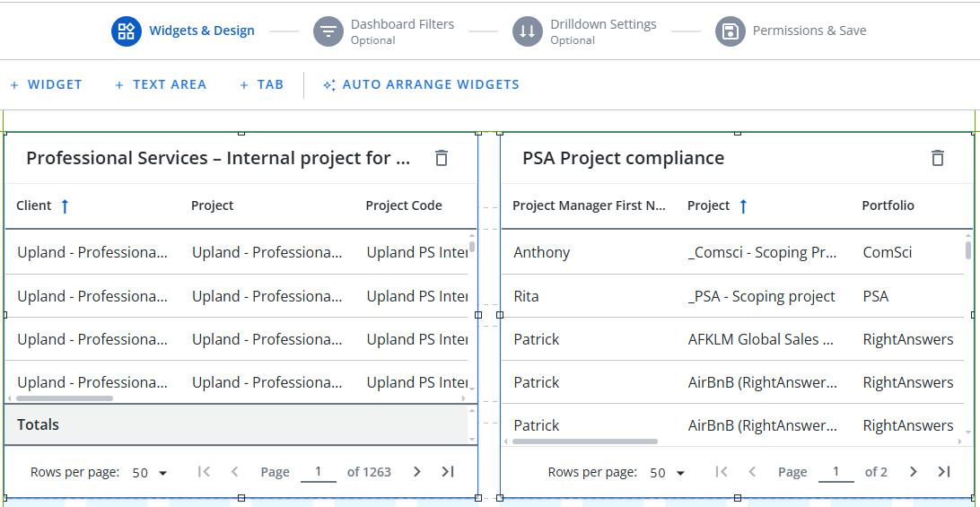Image resolution: width=980 pixels, height=507 pixels.
Task: Click the Project Code column header
Action: pos(404,205)
